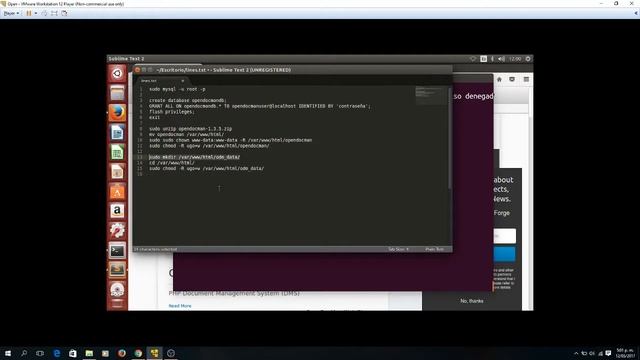This screenshot has height=360, width=640.
Task: Click the Sublime editor vertical scrollbar
Action: click(x=450, y=139)
